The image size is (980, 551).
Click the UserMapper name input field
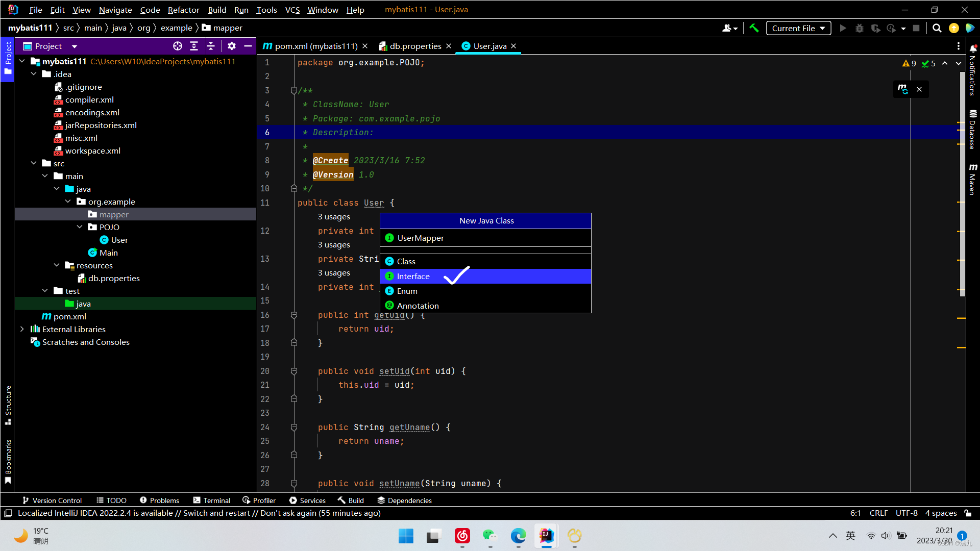pos(490,238)
